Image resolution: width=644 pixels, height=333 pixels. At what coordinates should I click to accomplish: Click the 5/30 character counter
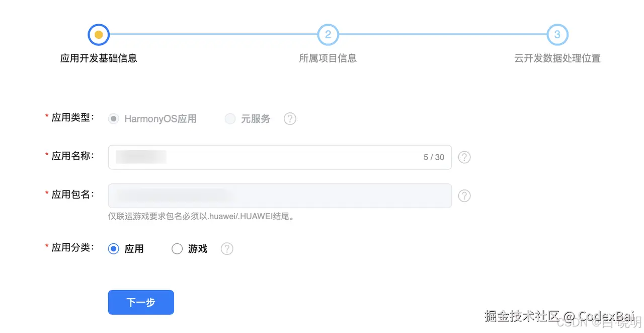pyautogui.click(x=434, y=157)
